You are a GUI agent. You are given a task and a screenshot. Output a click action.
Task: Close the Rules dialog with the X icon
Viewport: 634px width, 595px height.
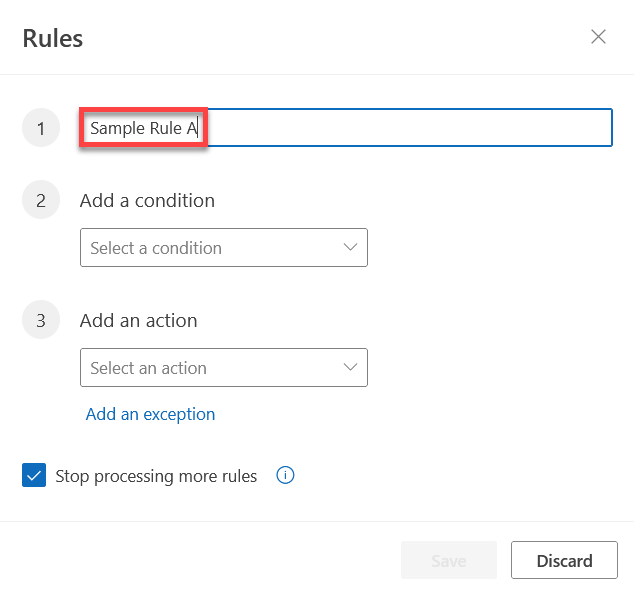tap(598, 37)
